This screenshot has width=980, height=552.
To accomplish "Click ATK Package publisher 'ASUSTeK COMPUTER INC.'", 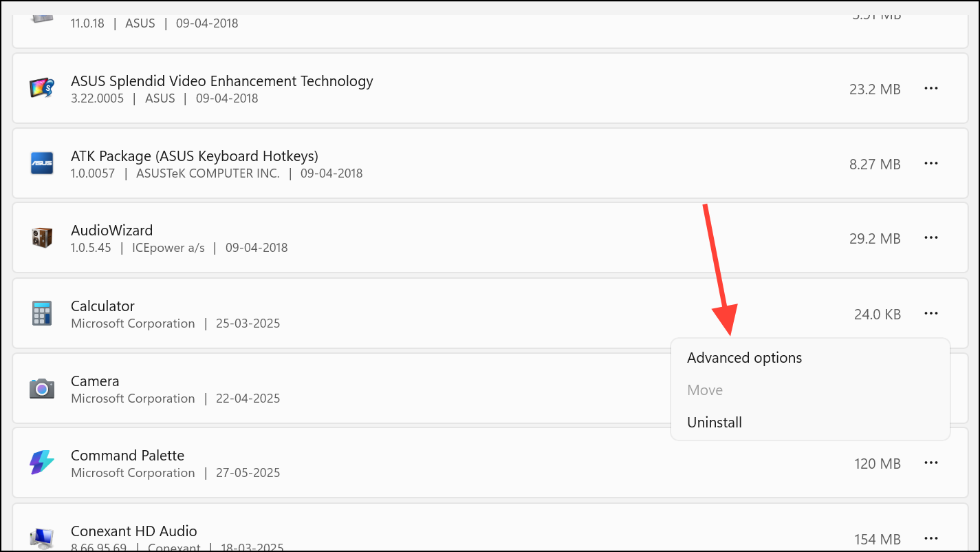I will point(208,173).
